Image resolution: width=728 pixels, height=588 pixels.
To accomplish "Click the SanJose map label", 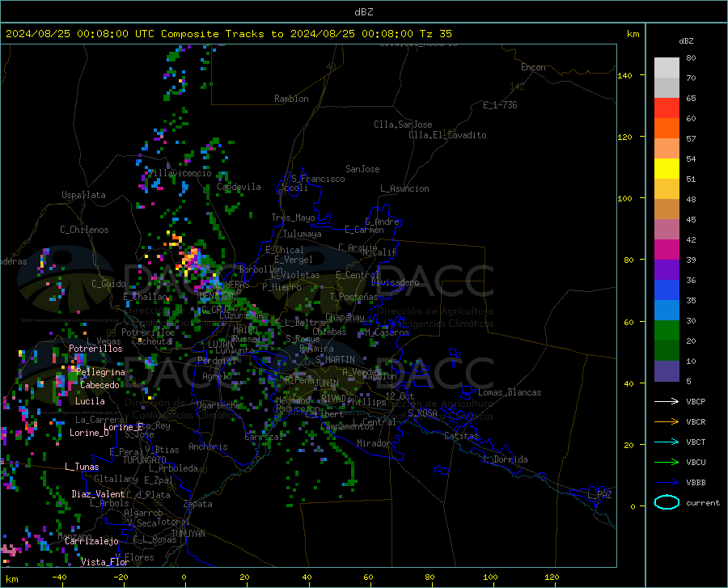I will tap(362, 169).
